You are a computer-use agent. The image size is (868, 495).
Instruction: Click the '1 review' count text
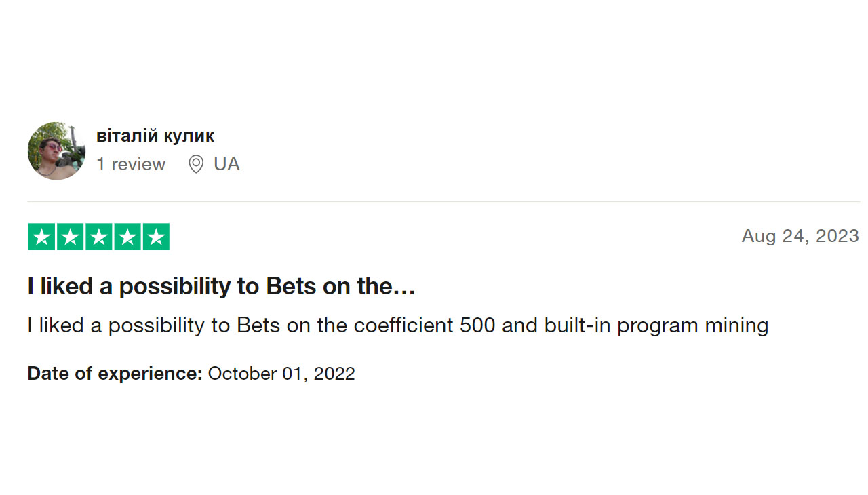point(131,164)
